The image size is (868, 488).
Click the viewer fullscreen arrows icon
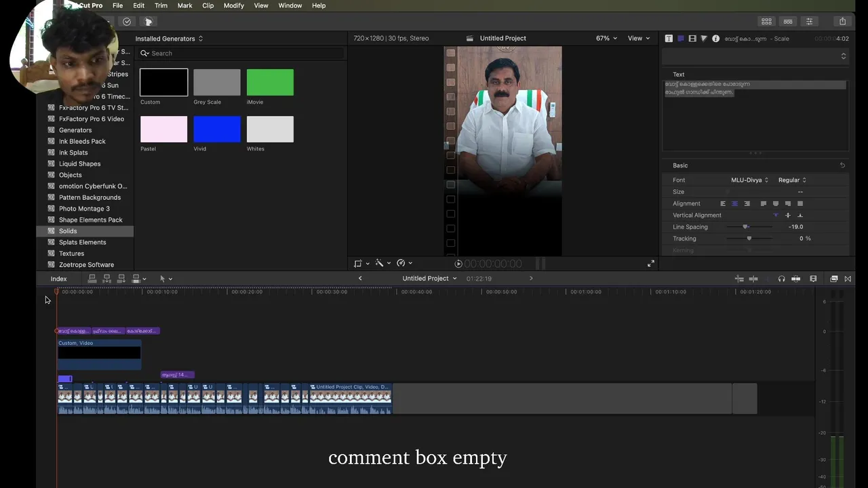651,263
